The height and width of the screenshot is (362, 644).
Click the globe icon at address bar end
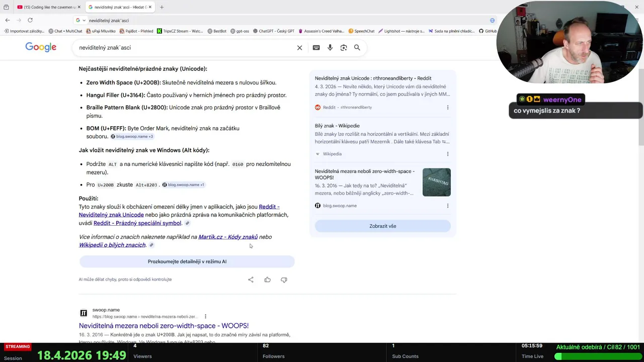[x=492, y=20]
